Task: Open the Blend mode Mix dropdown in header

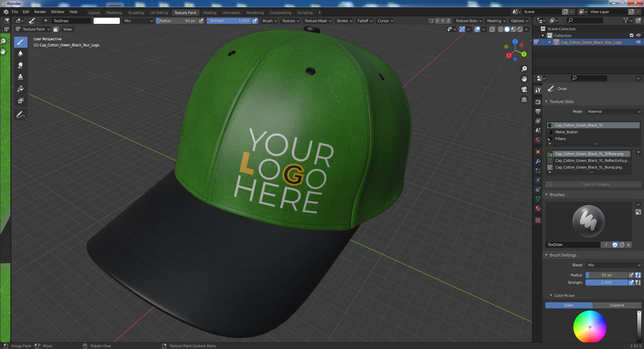Action: click(138, 21)
